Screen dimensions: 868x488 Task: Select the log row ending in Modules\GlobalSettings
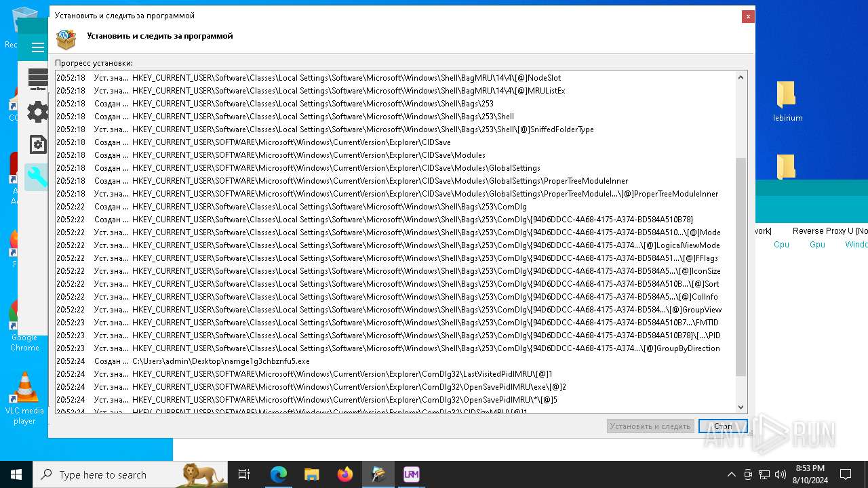coord(395,168)
